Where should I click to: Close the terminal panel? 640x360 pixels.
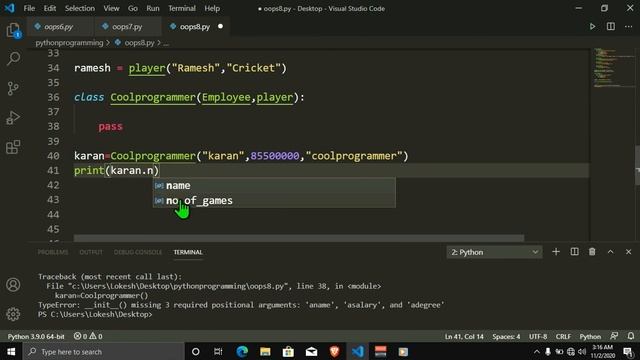[x=629, y=252]
